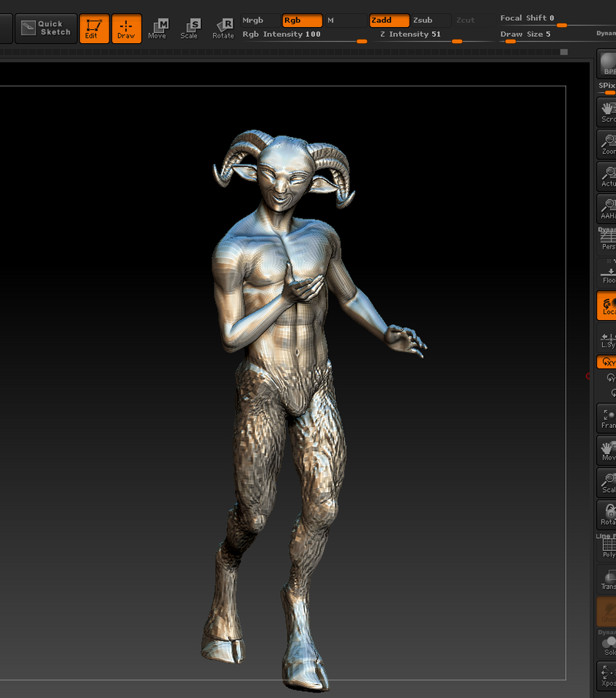The width and height of the screenshot is (616, 698).
Task: Toggle Persp perspective view
Action: click(x=607, y=239)
